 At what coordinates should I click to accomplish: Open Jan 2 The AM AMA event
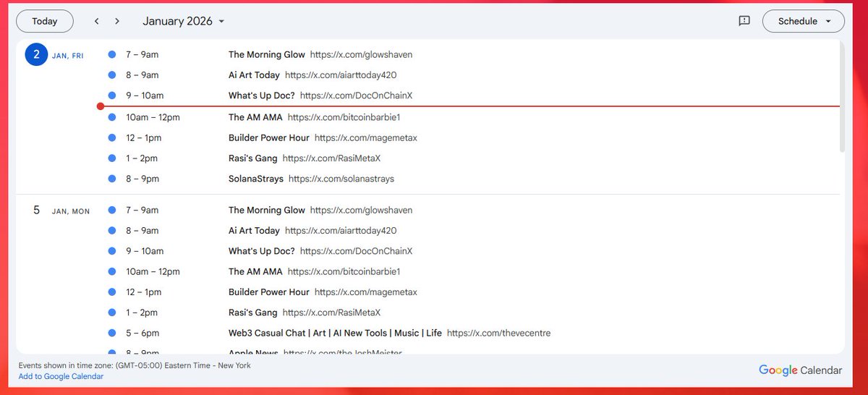(x=315, y=116)
